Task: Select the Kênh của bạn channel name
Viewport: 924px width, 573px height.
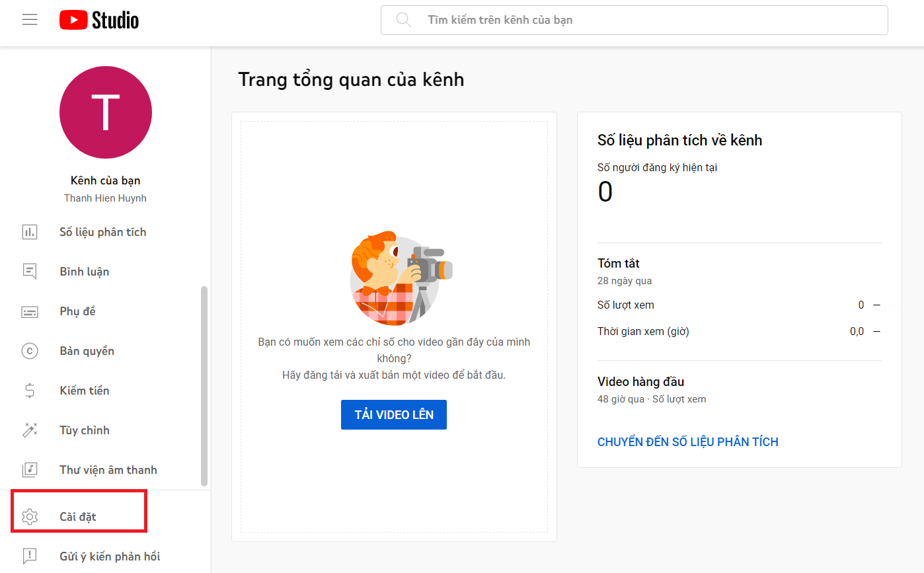Action: (105, 180)
